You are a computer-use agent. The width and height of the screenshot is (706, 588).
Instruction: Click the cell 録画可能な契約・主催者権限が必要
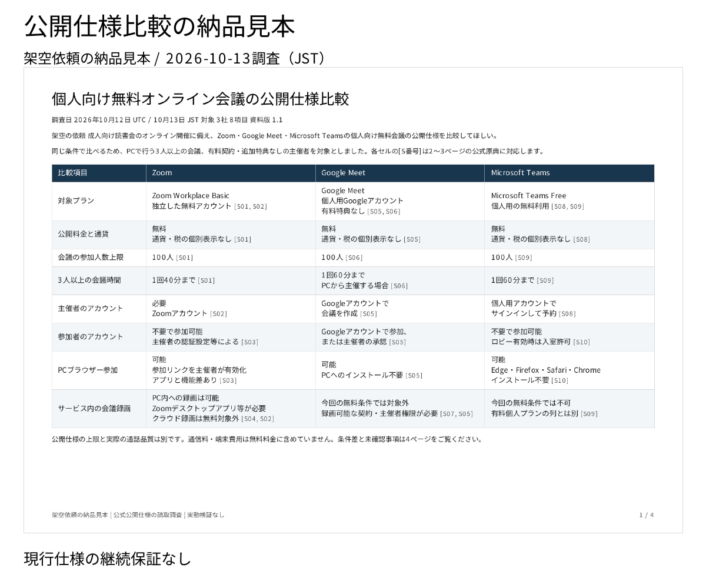pos(400,409)
